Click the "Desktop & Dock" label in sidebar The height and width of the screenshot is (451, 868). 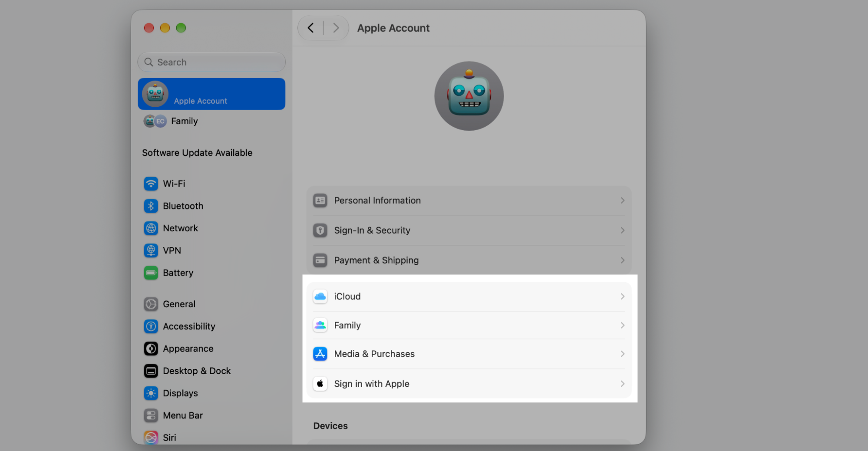197,371
